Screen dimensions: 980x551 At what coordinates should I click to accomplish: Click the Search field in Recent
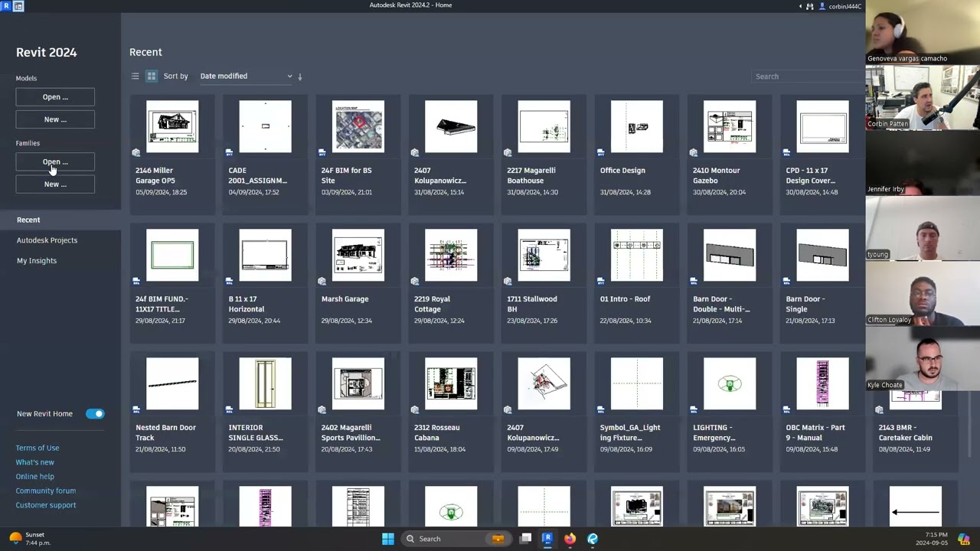[x=808, y=77]
